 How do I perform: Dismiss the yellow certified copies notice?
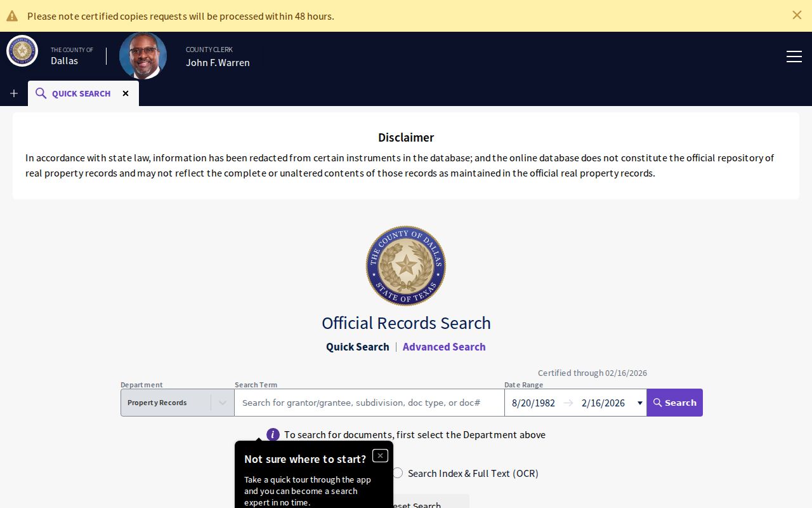pos(797,15)
